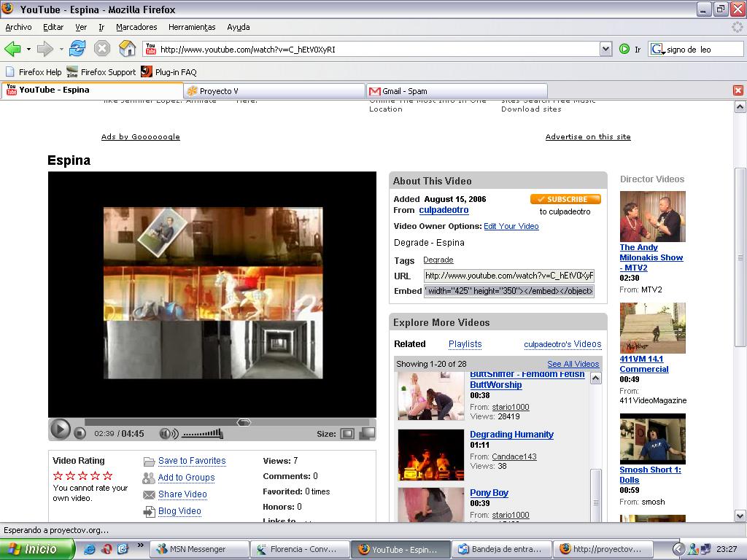
Task: Click the related videos list scroll-up arrow
Action: tap(595, 378)
